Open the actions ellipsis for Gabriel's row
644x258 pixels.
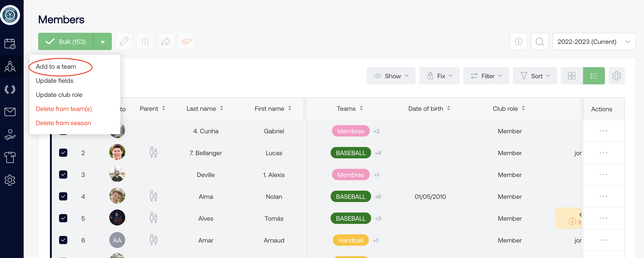click(x=603, y=131)
